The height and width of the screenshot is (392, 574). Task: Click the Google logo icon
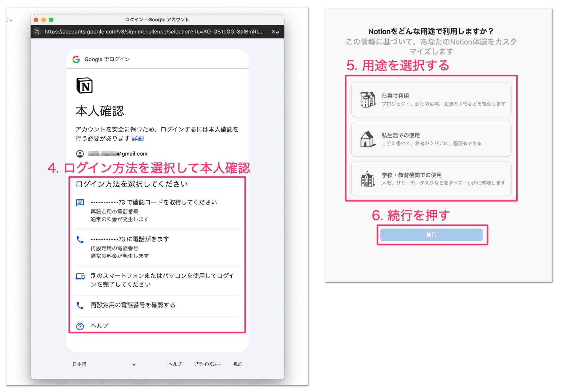(77, 59)
